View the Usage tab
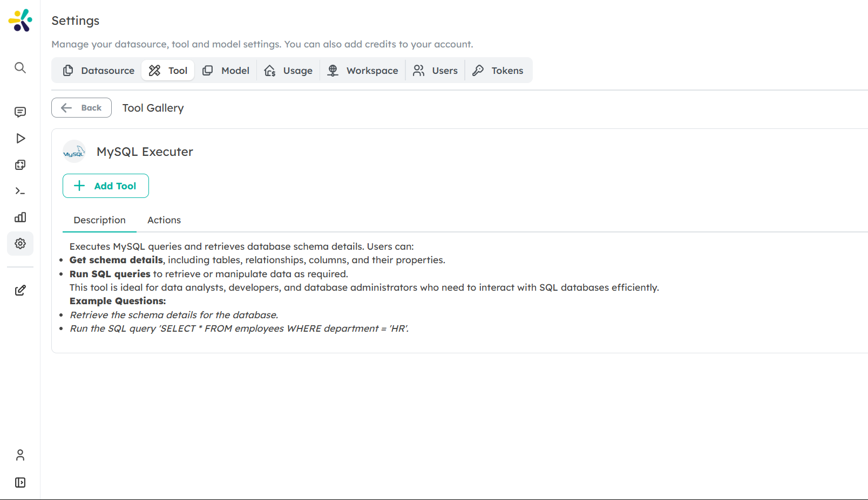The width and height of the screenshot is (868, 500). click(x=289, y=70)
